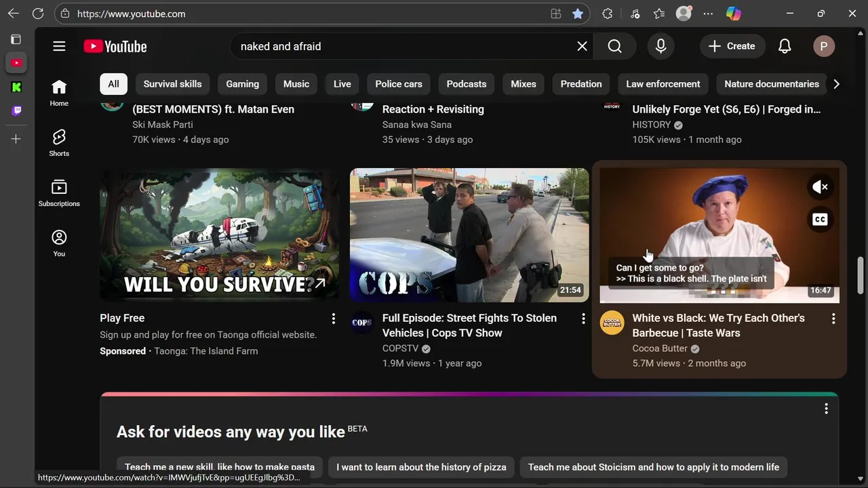Open Shorts in the sidebar

coord(59,143)
